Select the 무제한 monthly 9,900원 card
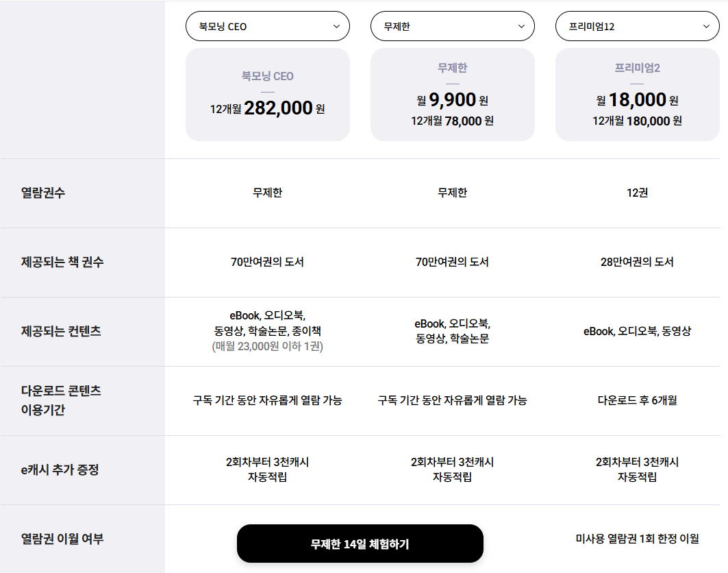728x573 pixels. pyautogui.click(x=452, y=95)
